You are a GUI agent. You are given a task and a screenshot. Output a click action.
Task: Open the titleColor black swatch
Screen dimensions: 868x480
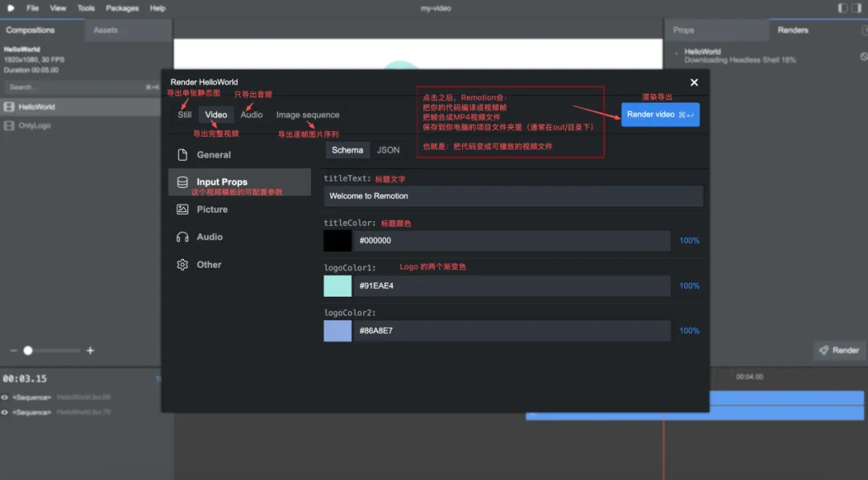[337, 241]
